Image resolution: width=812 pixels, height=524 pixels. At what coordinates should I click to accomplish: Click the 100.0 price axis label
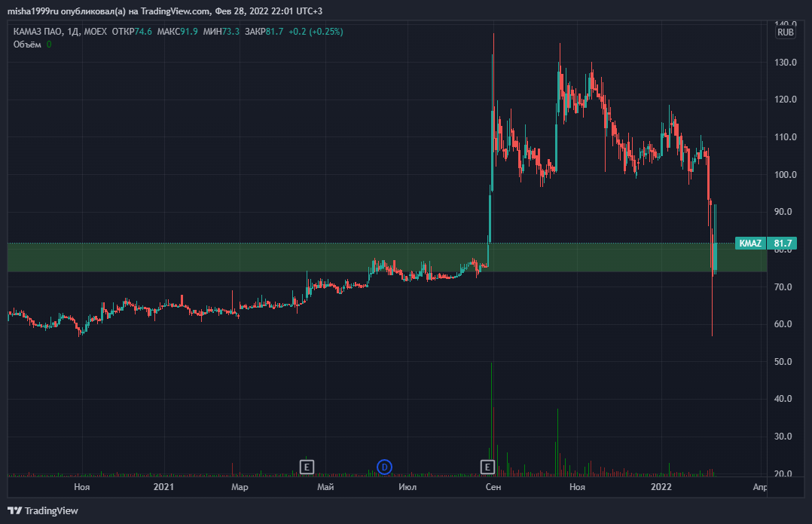pos(785,175)
